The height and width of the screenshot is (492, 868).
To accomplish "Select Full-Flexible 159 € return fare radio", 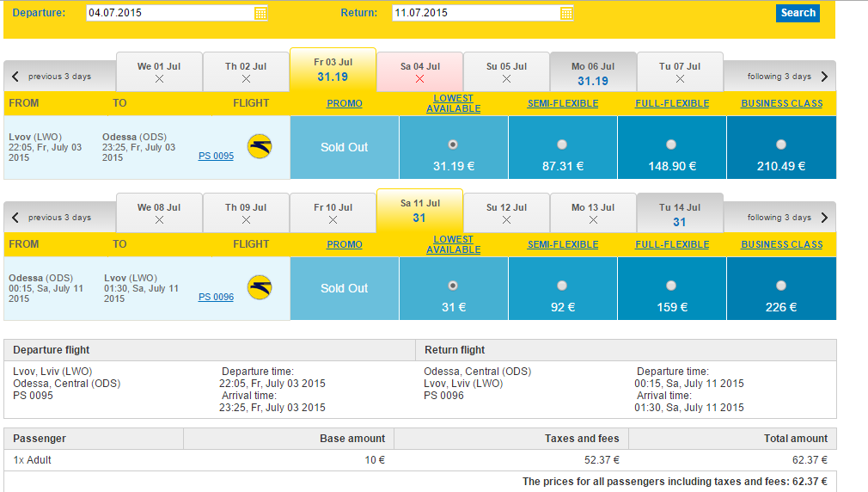I will (x=671, y=286).
